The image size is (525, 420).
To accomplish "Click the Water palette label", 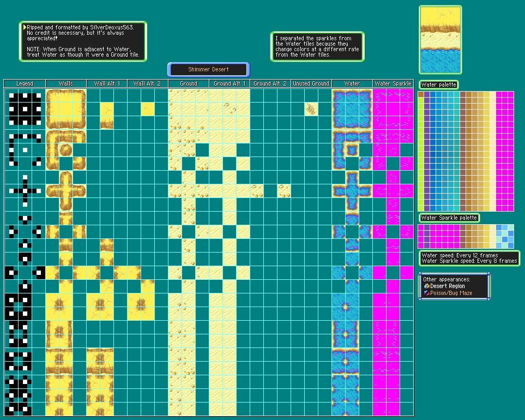I will (x=438, y=85).
